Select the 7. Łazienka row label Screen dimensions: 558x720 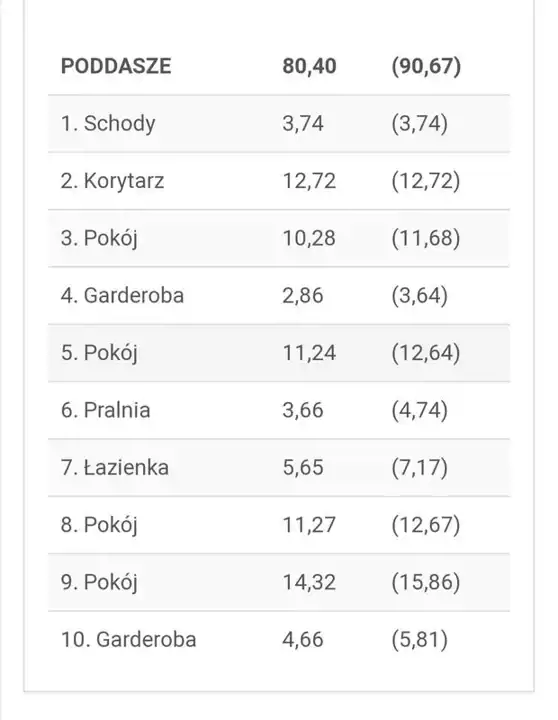coord(115,467)
